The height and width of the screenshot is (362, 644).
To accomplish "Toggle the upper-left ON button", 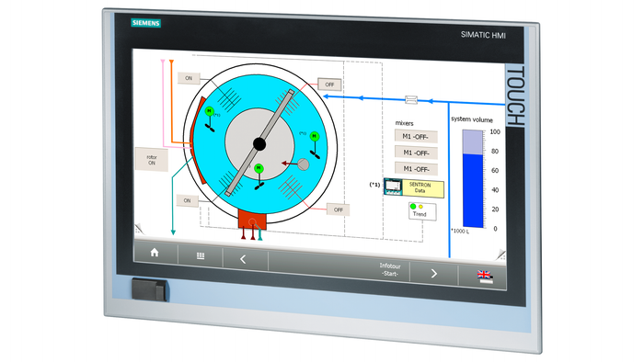I will [x=189, y=78].
